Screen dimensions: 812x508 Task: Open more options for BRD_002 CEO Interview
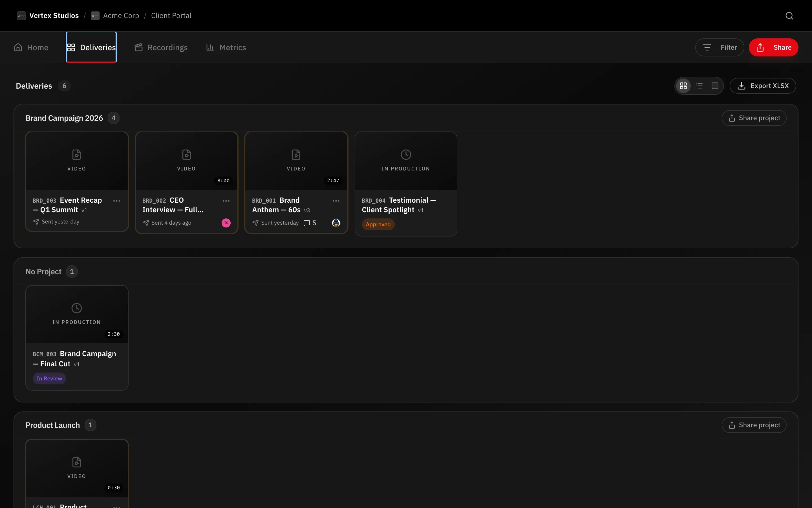click(226, 201)
